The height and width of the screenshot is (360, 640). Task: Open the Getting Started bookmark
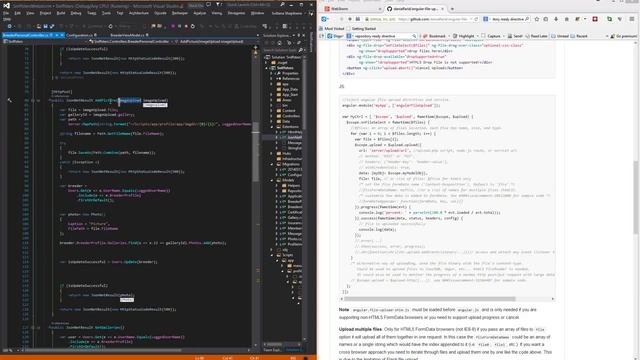point(361,29)
